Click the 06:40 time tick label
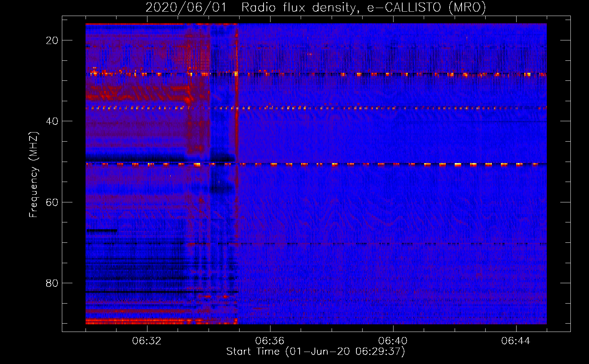Viewport: 589px width, 364px height. pos(393,341)
